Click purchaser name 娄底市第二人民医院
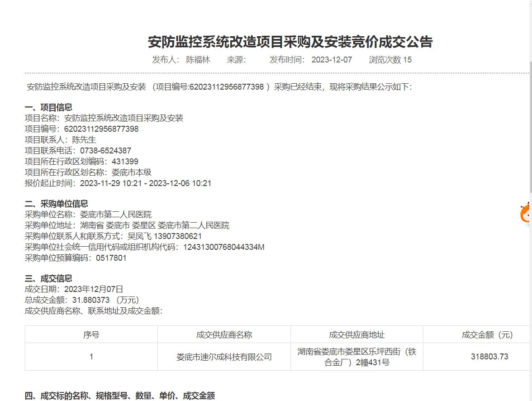This screenshot has height=401, width=532. click(x=115, y=215)
